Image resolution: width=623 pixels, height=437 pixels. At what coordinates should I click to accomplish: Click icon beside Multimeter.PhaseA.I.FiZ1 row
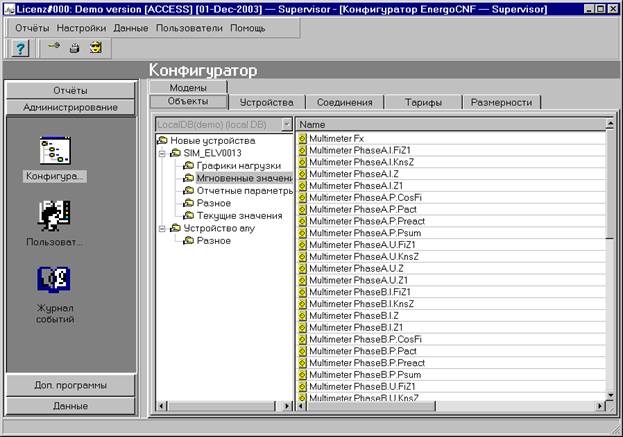coord(302,150)
